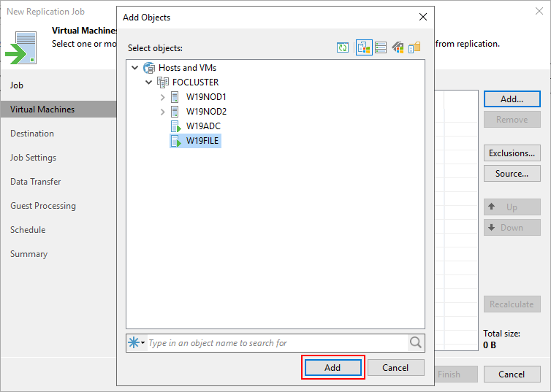Collapse the FOCLUSTER tree node

coord(148,82)
